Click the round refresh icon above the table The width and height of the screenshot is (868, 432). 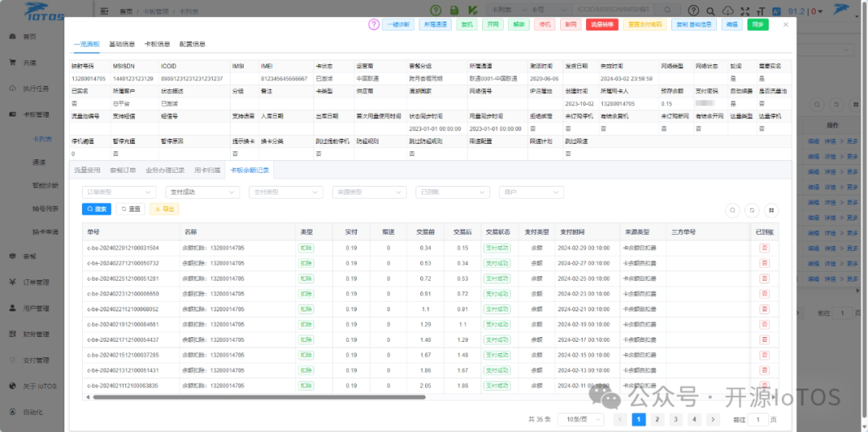coord(751,211)
